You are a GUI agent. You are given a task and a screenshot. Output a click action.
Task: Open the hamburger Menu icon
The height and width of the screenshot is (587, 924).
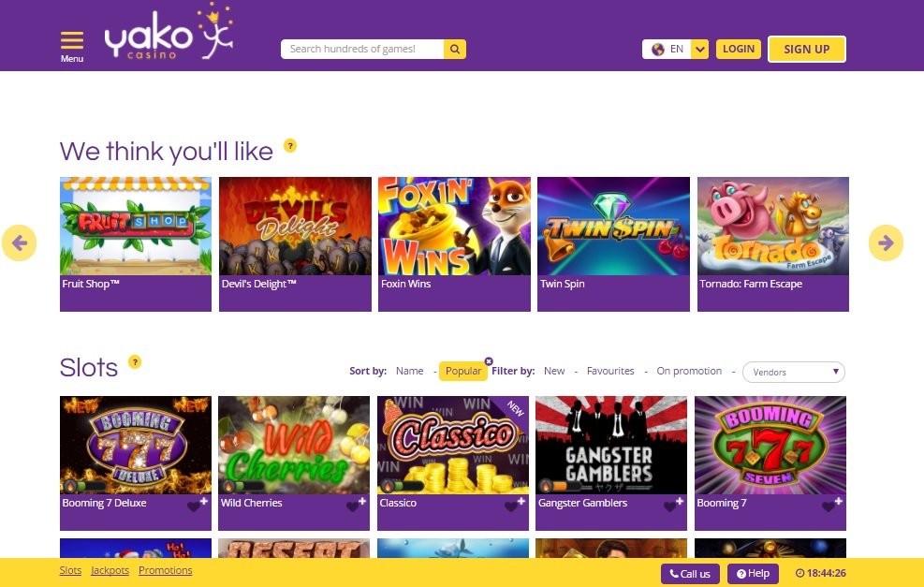72,40
